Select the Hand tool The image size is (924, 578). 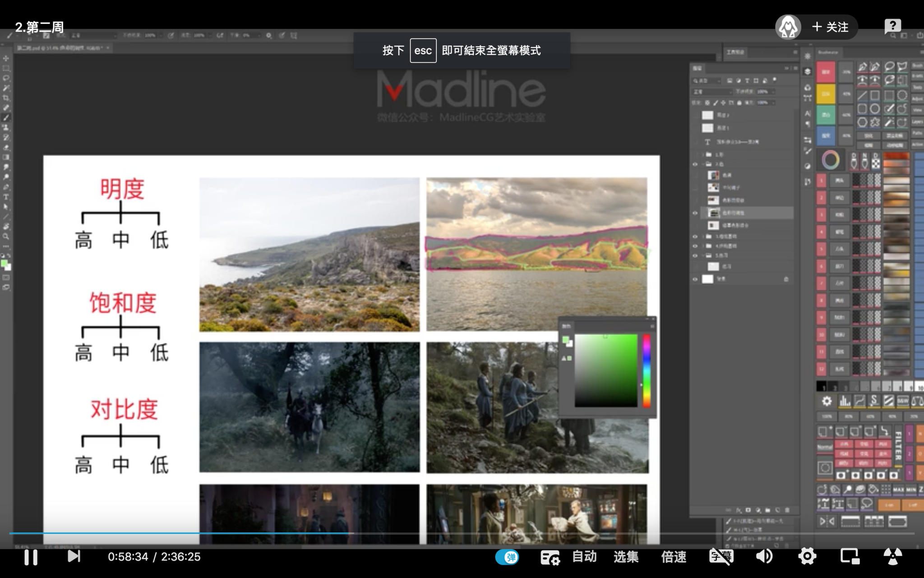[x=6, y=226]
